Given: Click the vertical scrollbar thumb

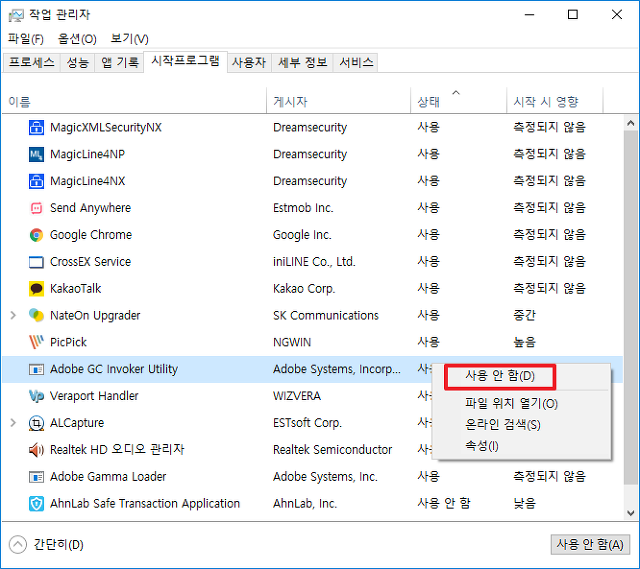Looking at the screenshot, I should click(x=631, y=307).
